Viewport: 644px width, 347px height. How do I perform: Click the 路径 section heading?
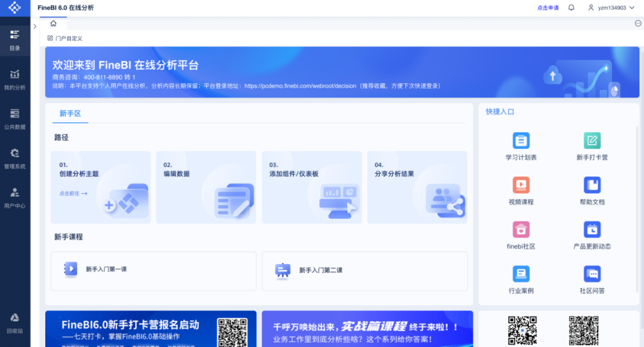[x=61, y=138]
